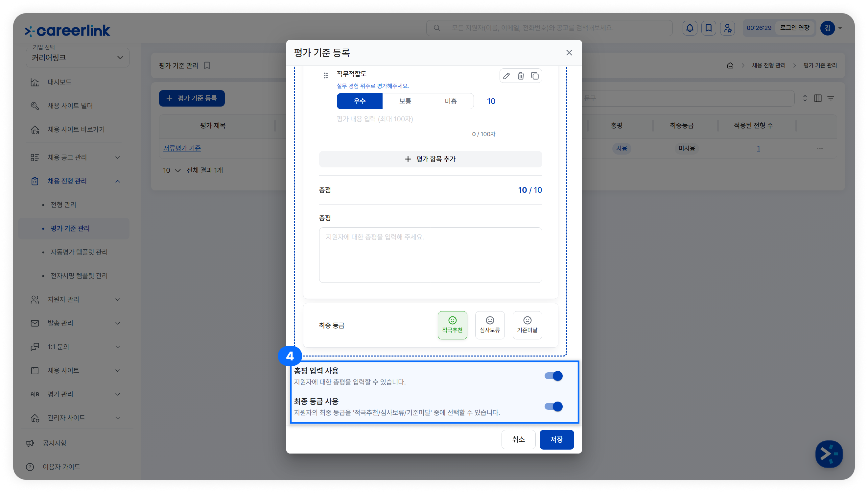Duplicate the 직무적합도 item with copy icon
Image resolution: width=868 pixels, height=493 pixels.
(535, 76)
